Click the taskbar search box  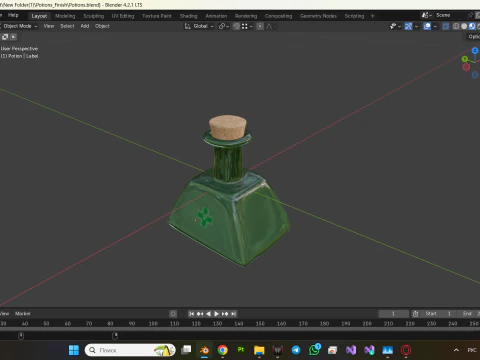(130, 350)
